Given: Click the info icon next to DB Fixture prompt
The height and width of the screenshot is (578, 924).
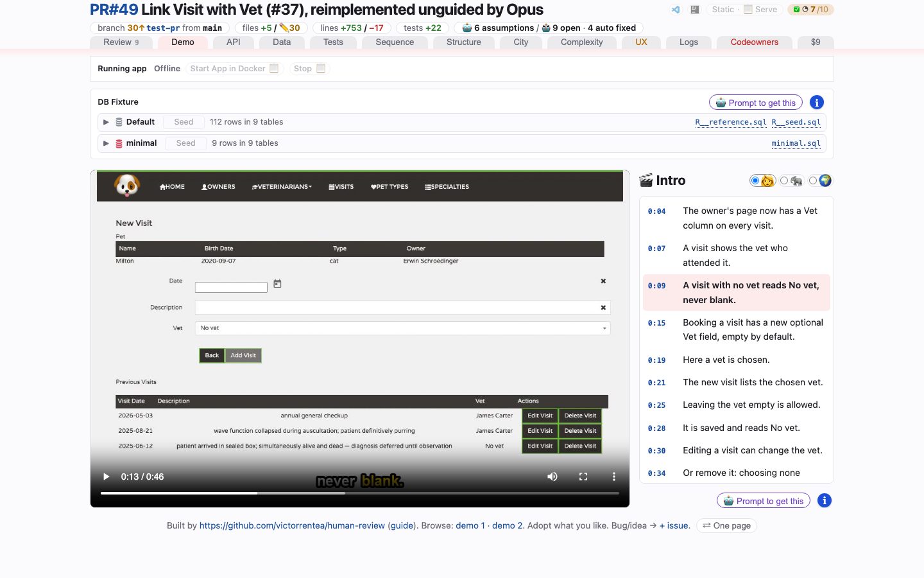Looking at the screenshot, I should point(817,102).
